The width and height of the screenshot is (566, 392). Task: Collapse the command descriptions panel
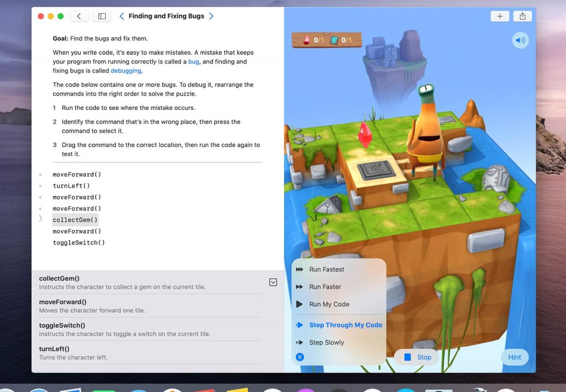point(273,282)
